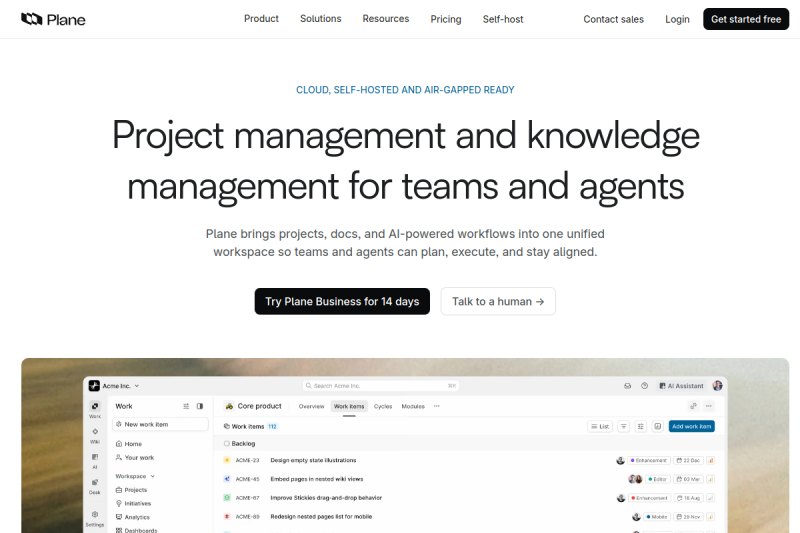Open Your work in the sidebar
This screenshot has width=800, height=533.
[x=135, y=458]
